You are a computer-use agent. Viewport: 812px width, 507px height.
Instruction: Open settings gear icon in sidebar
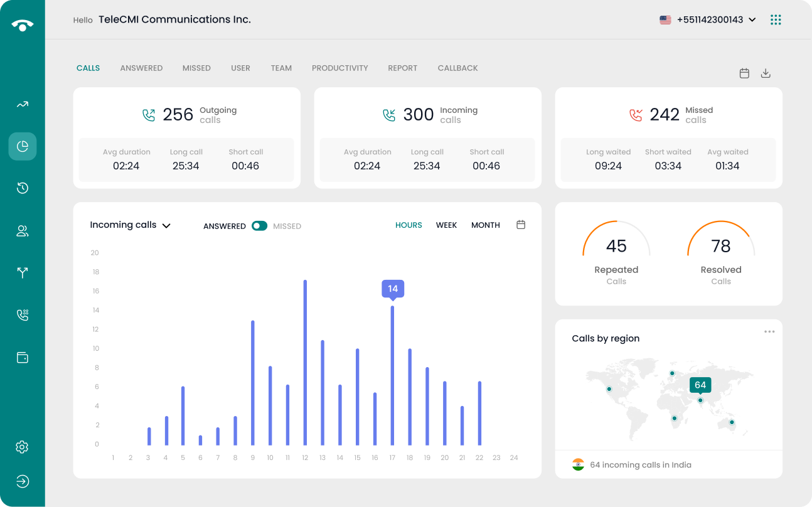(23, 447)
